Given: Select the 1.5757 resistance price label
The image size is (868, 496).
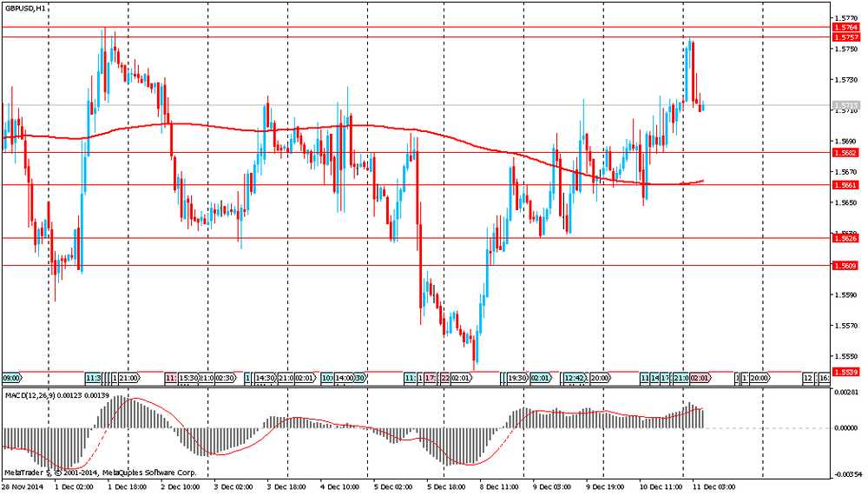Looking at the screenshot, I should (845, 37).
